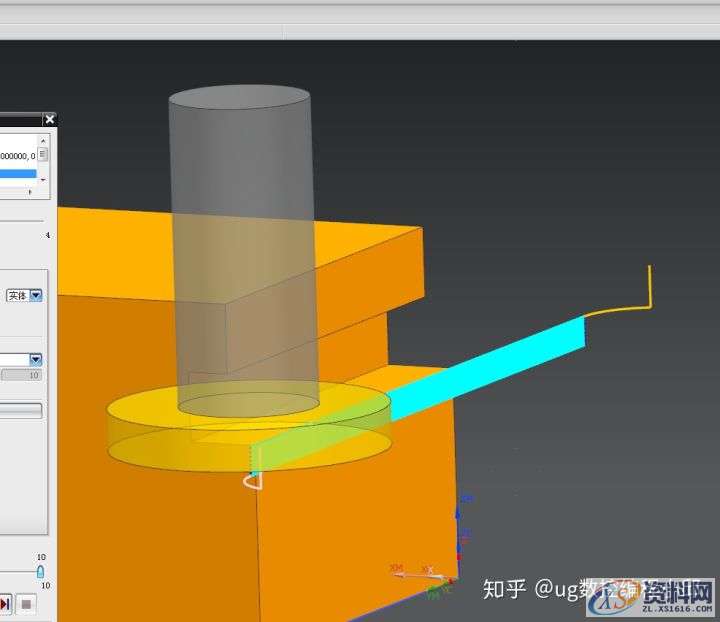Close the tool path dialog
720x622 pixels.
point(50,120)
